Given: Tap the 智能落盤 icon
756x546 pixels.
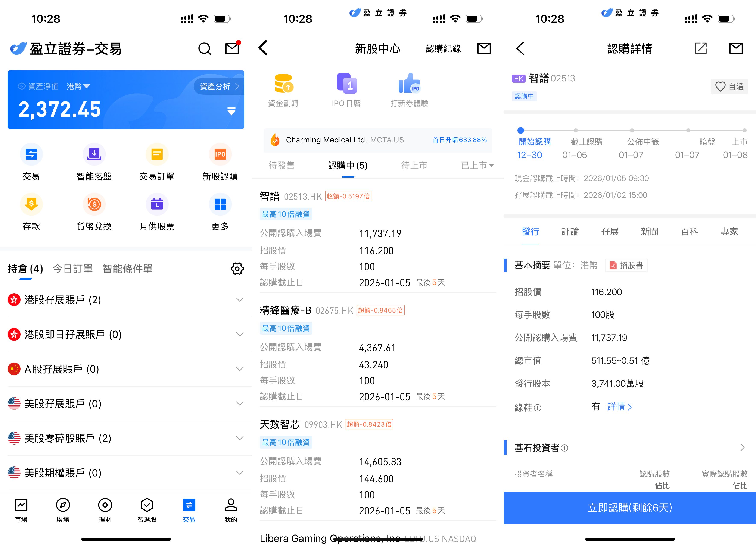Looking at the screenshot, I should click(94, 154).
